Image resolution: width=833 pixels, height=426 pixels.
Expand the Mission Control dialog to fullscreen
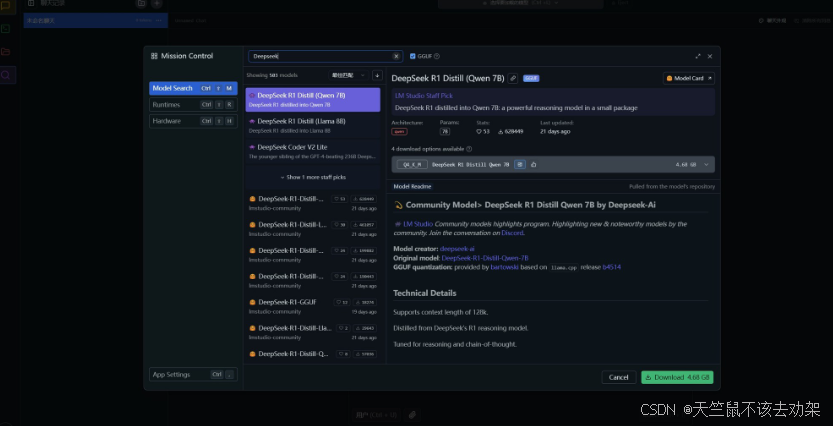[x=698, y=56]
